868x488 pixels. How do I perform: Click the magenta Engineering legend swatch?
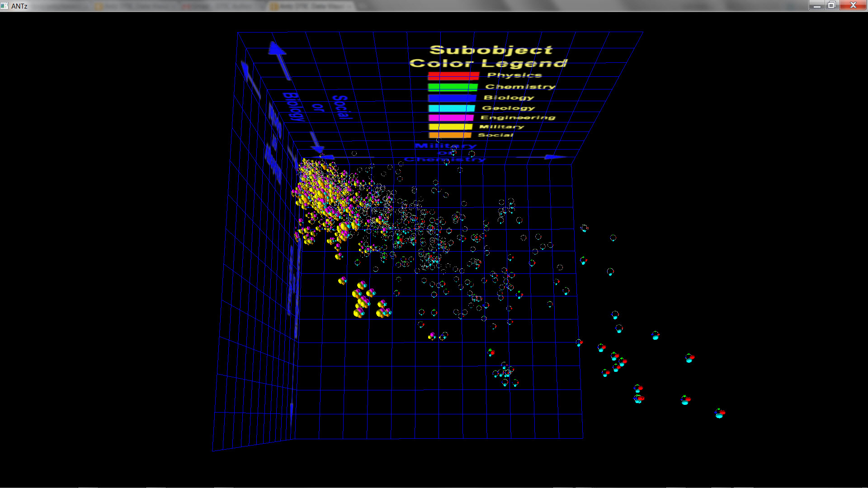451,118
